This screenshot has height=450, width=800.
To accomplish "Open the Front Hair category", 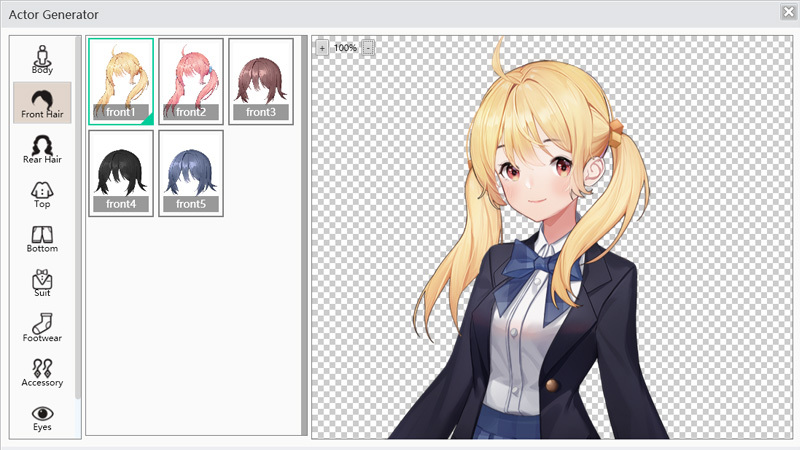I will point(42,103).
